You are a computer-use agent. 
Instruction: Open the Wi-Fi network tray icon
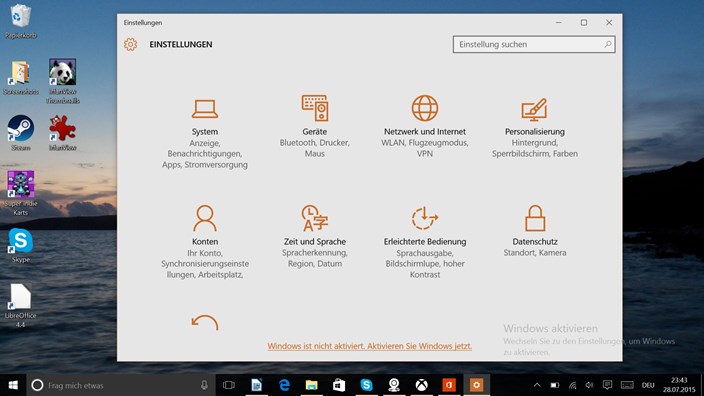[572, 385]
